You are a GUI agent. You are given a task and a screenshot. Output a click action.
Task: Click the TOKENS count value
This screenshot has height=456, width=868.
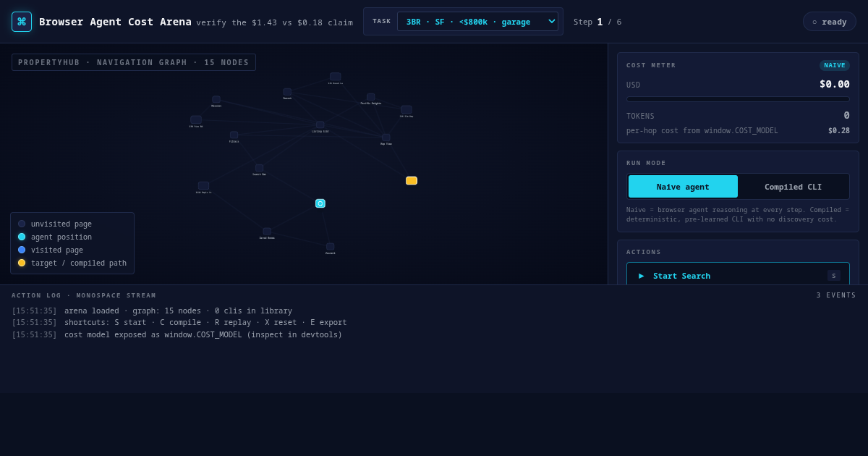click(846, 115)
